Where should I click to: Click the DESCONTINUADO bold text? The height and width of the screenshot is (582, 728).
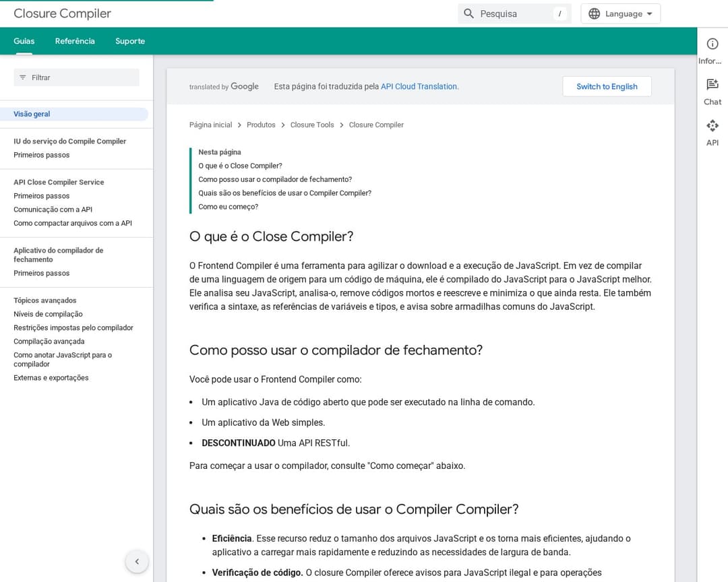pyautogui.click(x=238, y=443)
